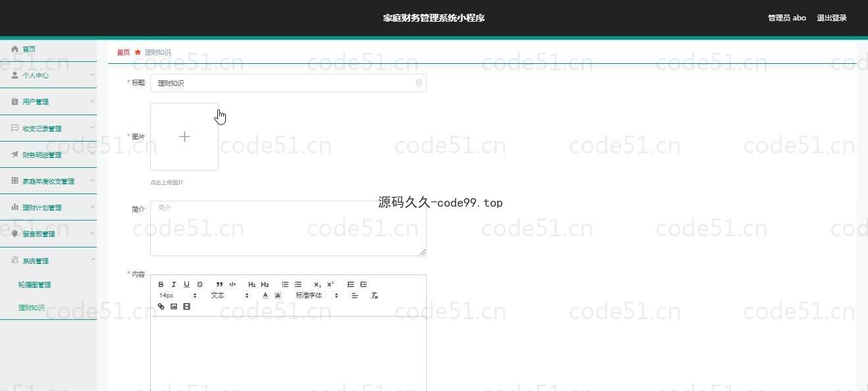The image size is (868, 391).
Task: Open the 文本 heading type dropdown
Action: coord(230,296)
